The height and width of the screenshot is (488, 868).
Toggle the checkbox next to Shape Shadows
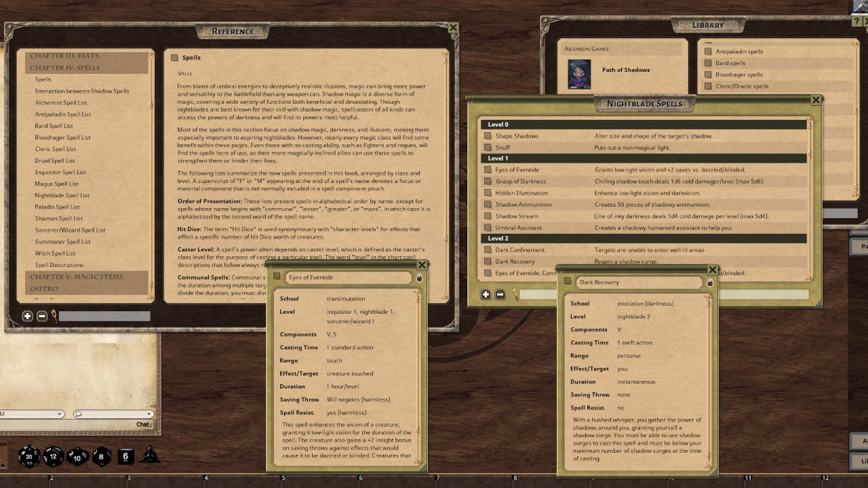tap(487, 136)
